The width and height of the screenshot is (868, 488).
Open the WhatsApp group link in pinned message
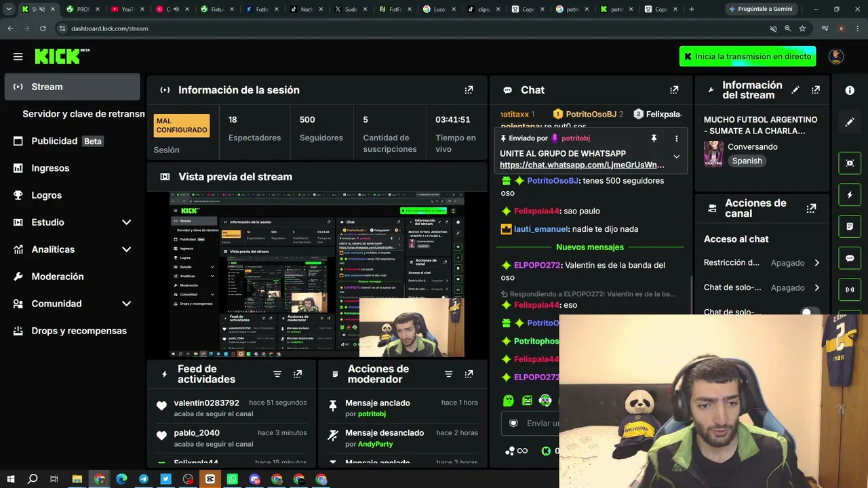[582, 165]
